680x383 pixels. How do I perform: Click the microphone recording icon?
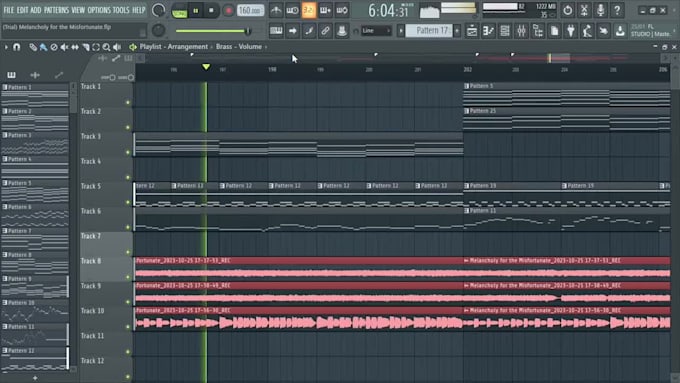[600, 10]
